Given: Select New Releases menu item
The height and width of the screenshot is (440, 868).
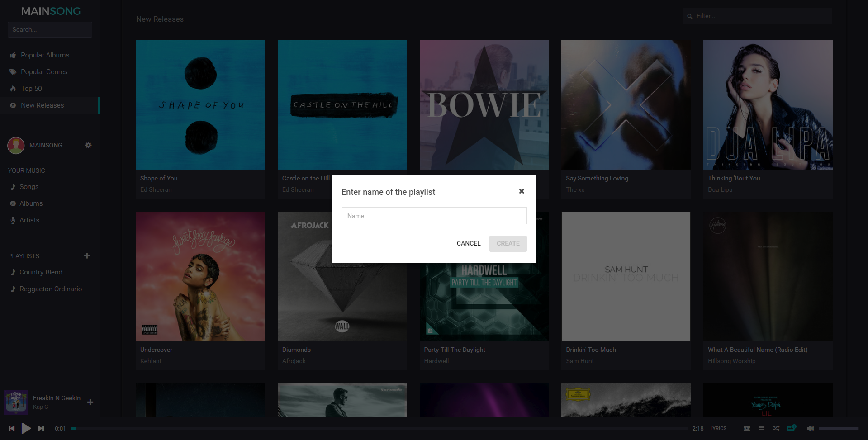Looking at the screenshot, I should pos(43,105).
